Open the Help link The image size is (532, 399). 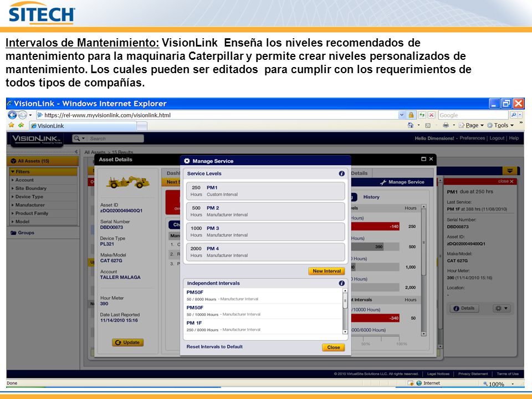tap(514, 138)
